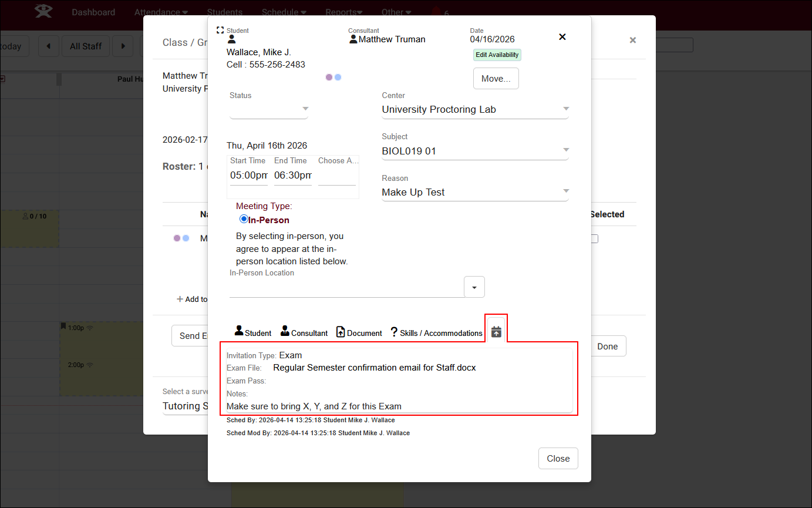The image size is (812, 508).
Task: Open the Skills / Accommodations tab
Action: [436, 332]
